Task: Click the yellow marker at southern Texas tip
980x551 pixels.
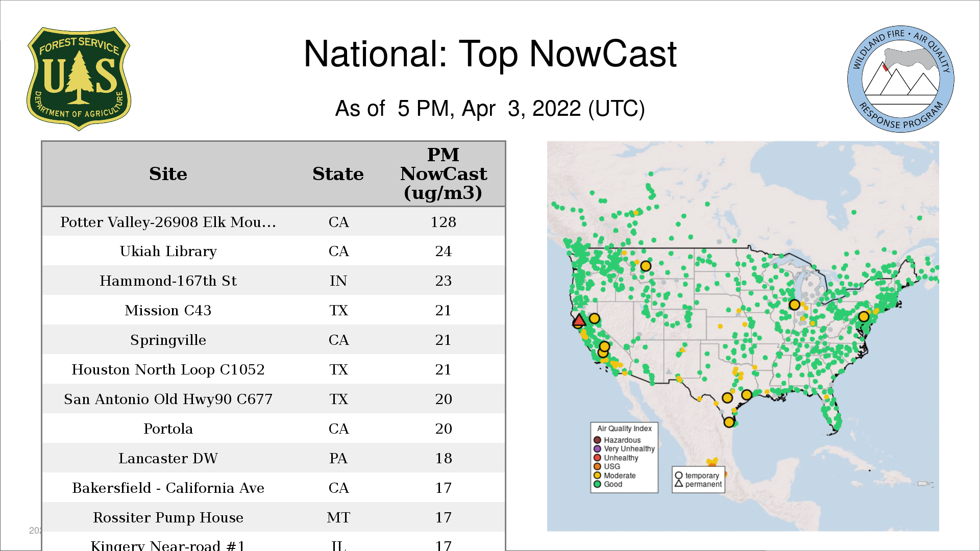Action: click(729, 422)
